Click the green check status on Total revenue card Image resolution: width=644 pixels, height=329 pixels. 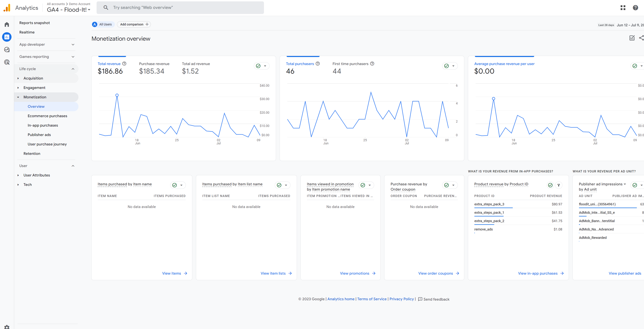tap(258, 66)
